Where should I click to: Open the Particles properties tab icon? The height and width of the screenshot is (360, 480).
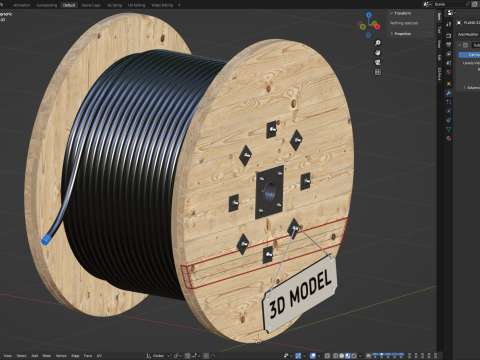pos(449,102)
